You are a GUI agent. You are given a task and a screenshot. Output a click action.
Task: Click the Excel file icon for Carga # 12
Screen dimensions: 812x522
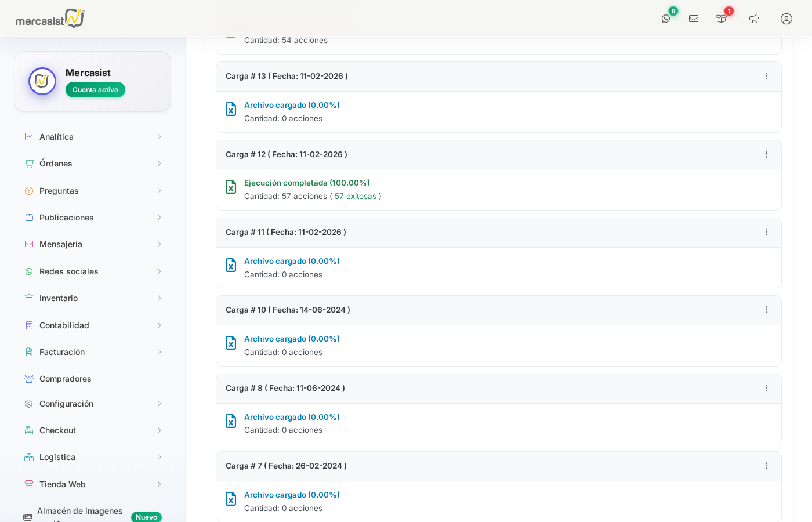tap(231, 187)
